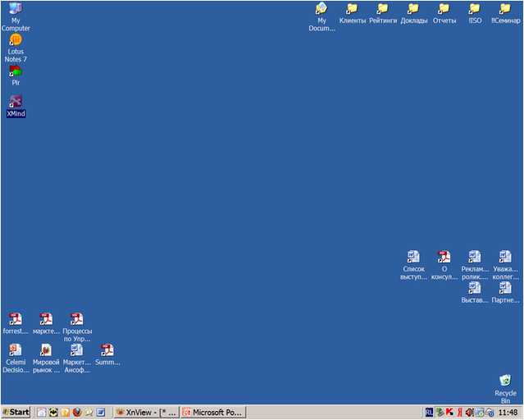This screenshot has width=524, height=420.
Task: Select the !ISO folder on the desktop
Action: pyautogui.click(x=475, y=9)
